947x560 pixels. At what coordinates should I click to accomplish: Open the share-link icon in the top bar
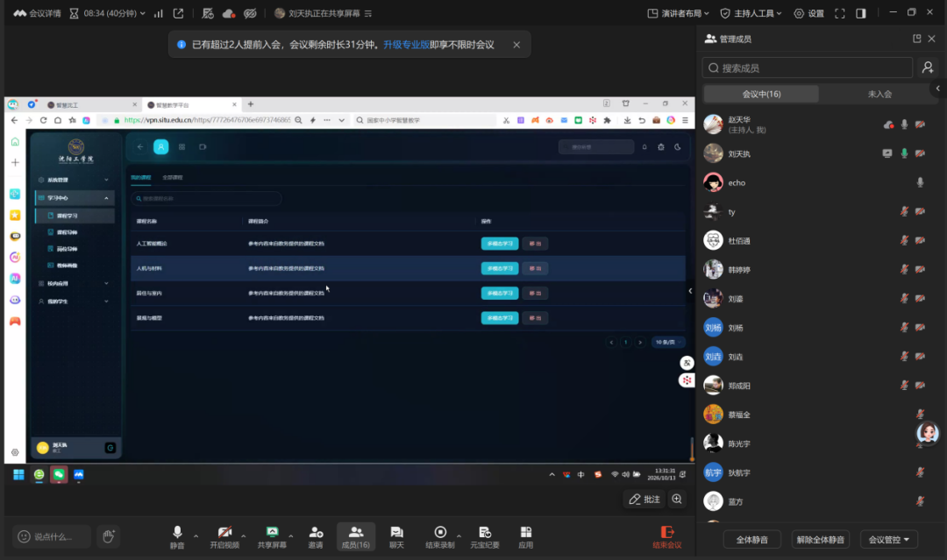click(178, 13)
